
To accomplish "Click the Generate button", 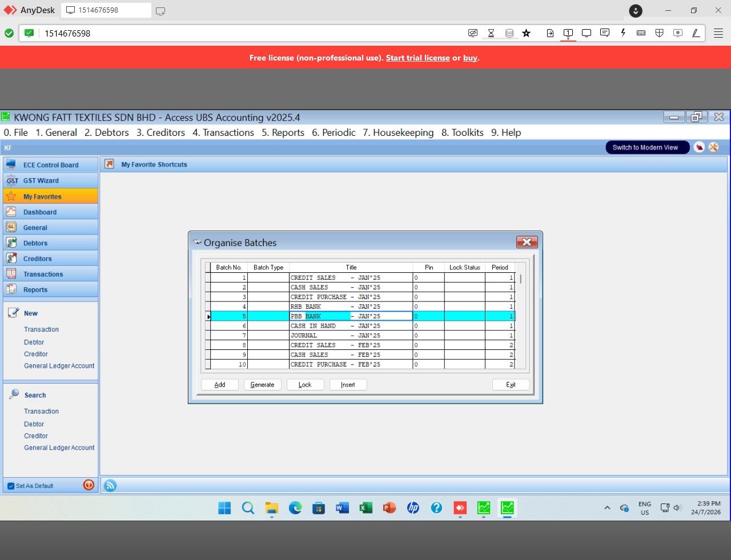I will point(263,385).
